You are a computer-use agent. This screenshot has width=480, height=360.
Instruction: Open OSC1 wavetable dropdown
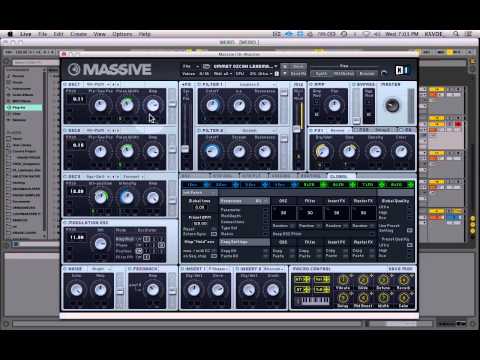click(x=97, y=84)
